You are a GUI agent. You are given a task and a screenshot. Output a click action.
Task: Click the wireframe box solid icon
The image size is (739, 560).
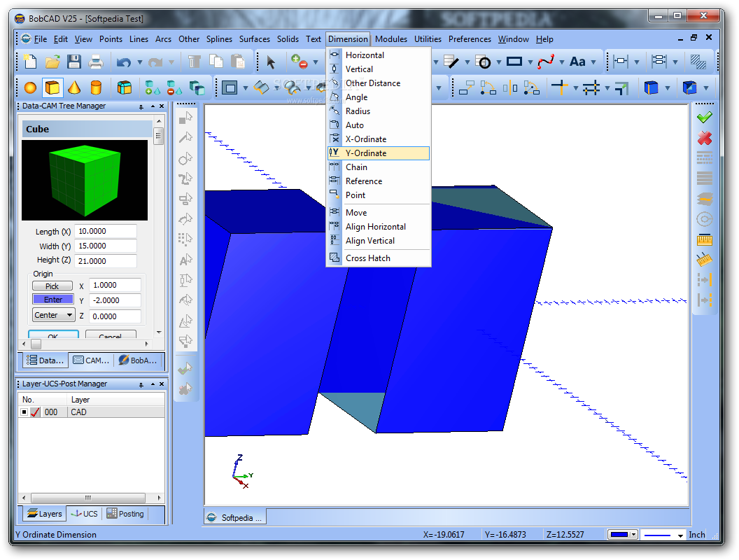(125, 87)
